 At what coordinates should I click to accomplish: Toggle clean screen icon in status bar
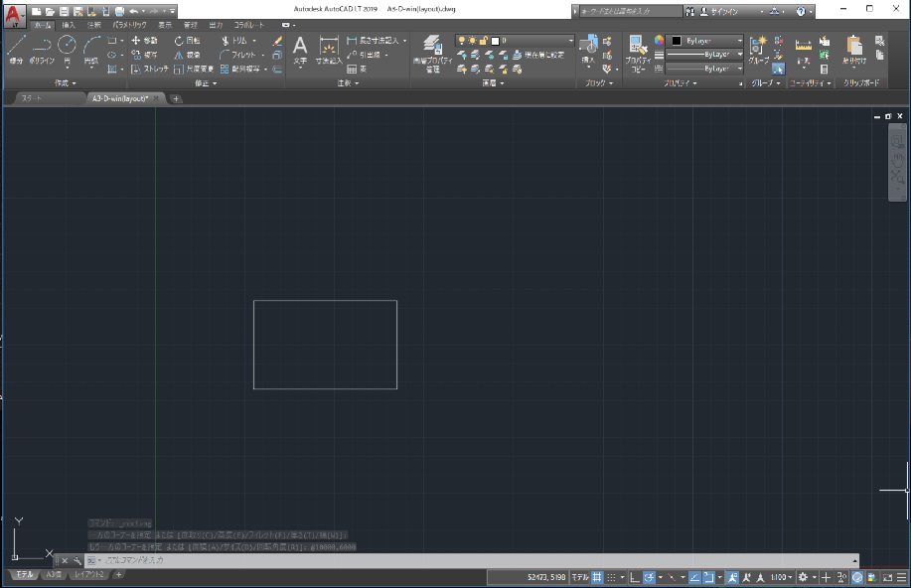pos(887,577)
